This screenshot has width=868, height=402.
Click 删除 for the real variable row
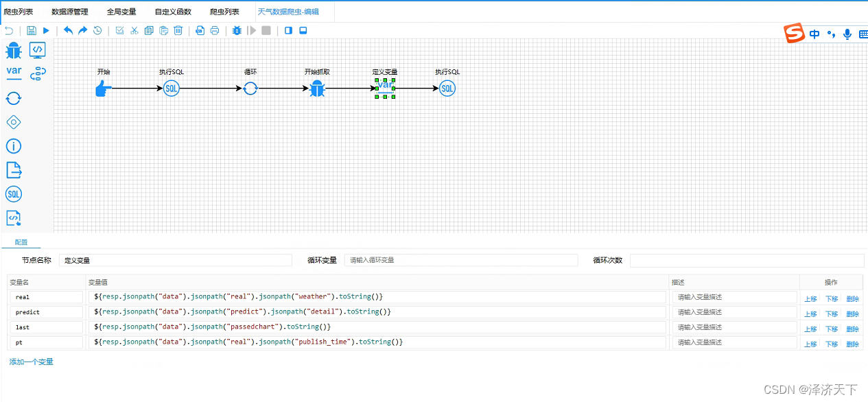coord(853,299)
